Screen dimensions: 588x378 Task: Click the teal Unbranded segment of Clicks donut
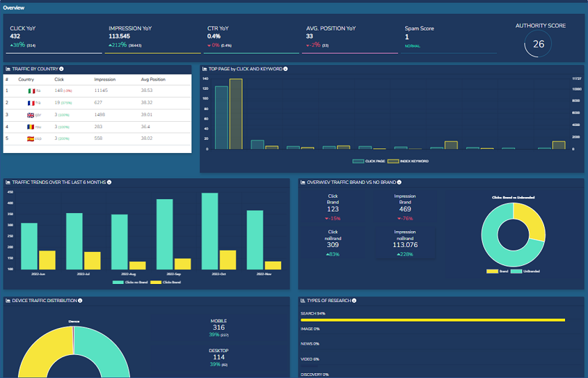tap(494, 248)
